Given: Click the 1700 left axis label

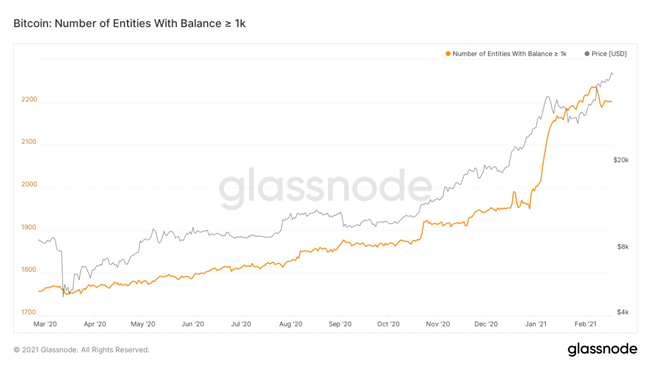Looking at the screenshot, I should 29,312.
